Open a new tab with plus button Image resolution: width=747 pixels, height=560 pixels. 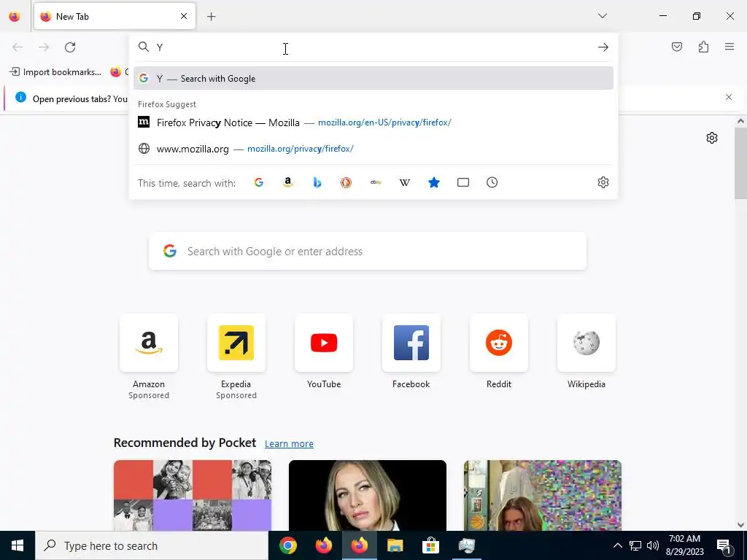(x=212, y=17)
